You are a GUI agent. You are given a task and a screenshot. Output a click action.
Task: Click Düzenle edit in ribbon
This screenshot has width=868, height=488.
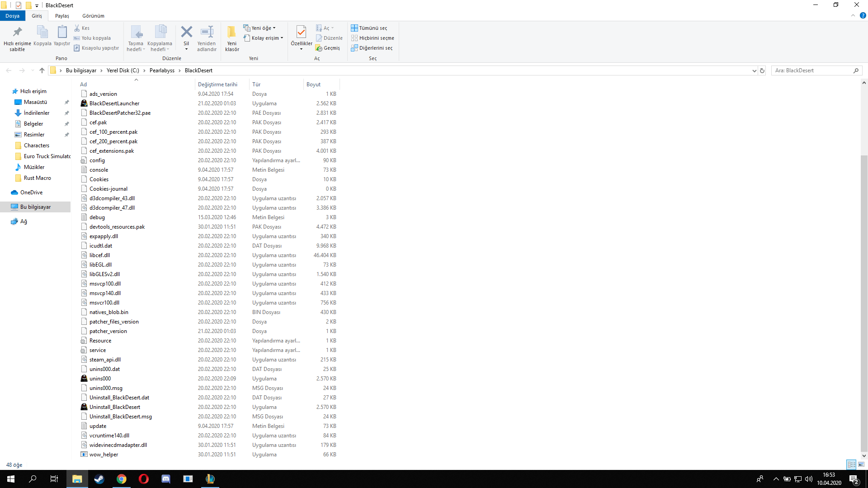pos(329,38)
